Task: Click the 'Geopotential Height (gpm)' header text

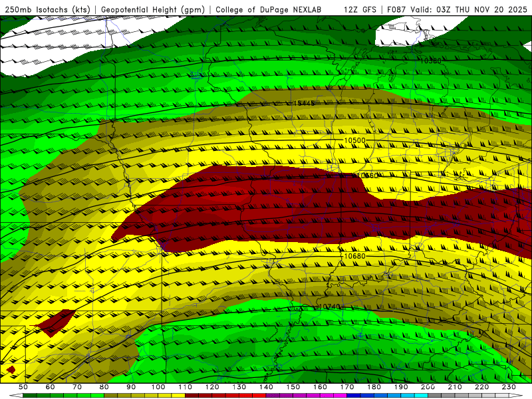Action: [153, 10]
